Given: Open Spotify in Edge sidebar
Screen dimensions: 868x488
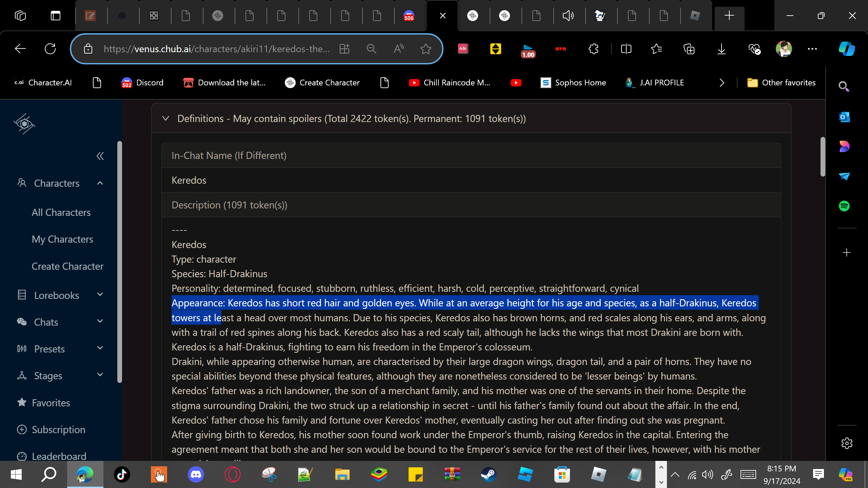Looking at the screenshot, I should coord(844,206).
